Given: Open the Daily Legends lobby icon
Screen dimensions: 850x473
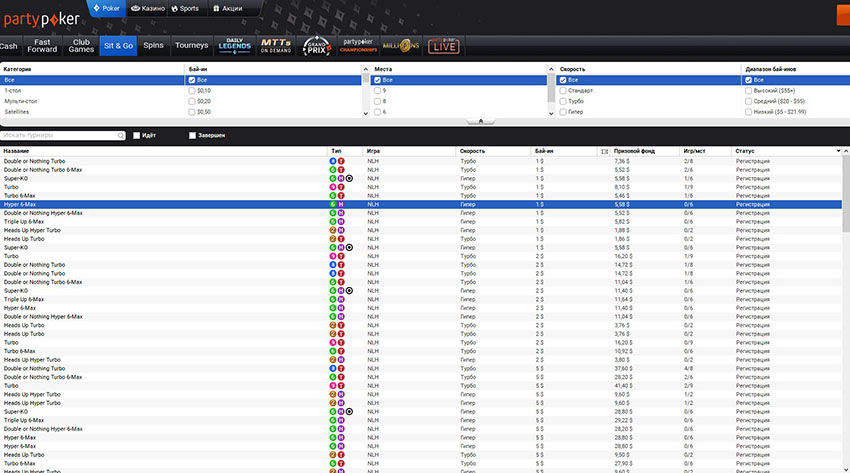Looking at the screenshot, I should pos(235,45).
